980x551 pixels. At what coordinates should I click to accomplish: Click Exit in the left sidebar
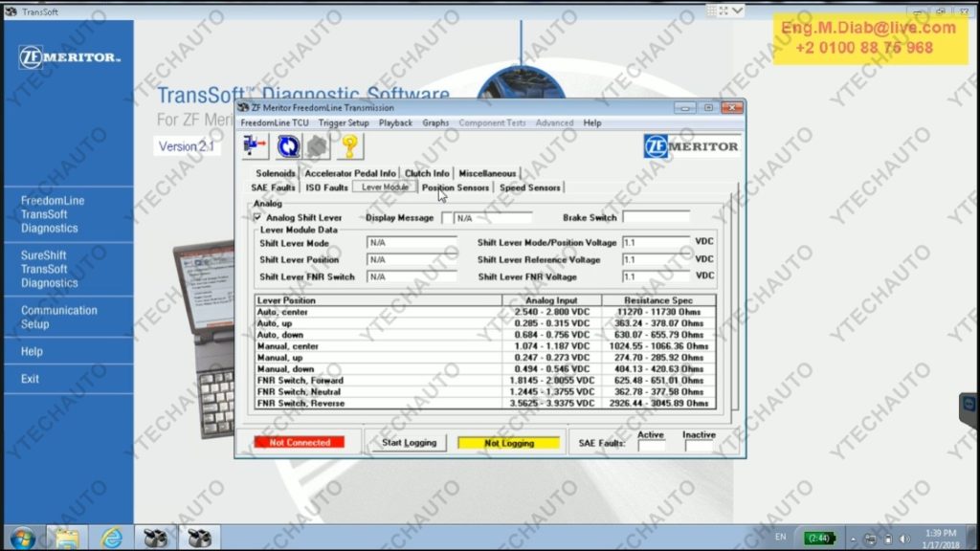click(30, 378)
